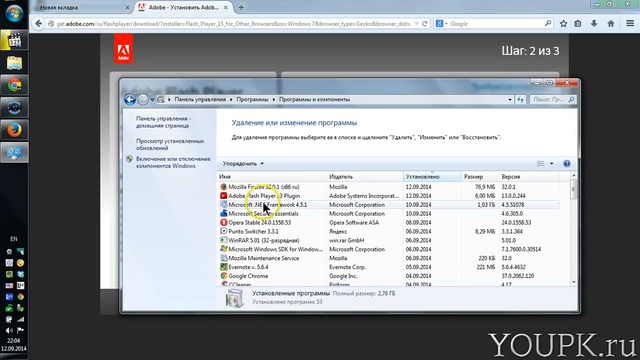
Task: Open Google Chrome from taskbar
Action: point(14,85)
